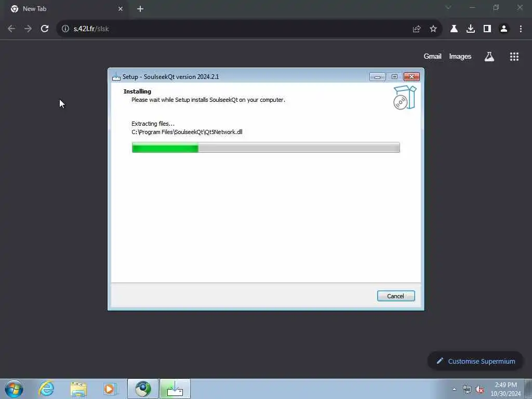
Task: Toggle the browser side panel
Action: pyautogui.click(x=487, y=29)
